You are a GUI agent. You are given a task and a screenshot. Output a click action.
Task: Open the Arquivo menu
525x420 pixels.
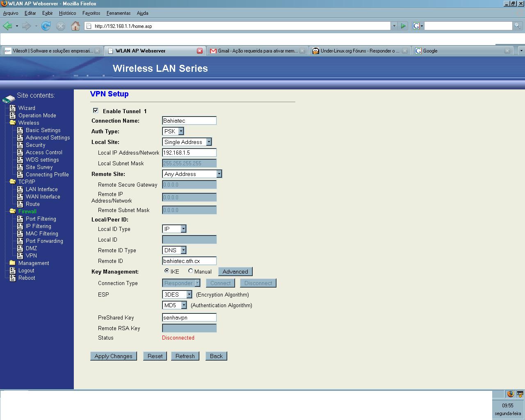[x=11, y=13]
